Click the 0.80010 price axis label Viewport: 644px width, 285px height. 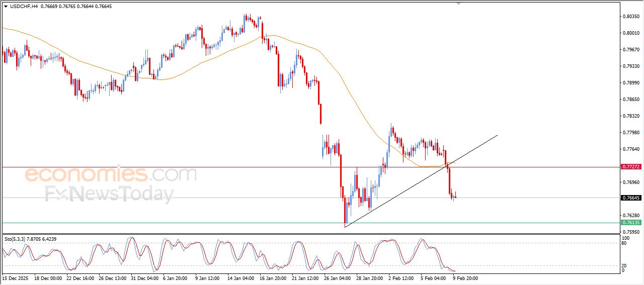(631, 33)
